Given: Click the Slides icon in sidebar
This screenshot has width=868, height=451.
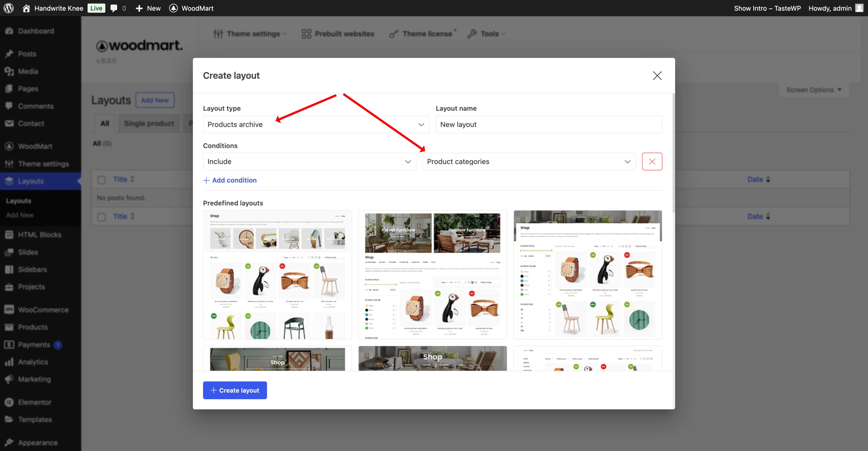Looking at the screenshot, I should pos(9,252).
